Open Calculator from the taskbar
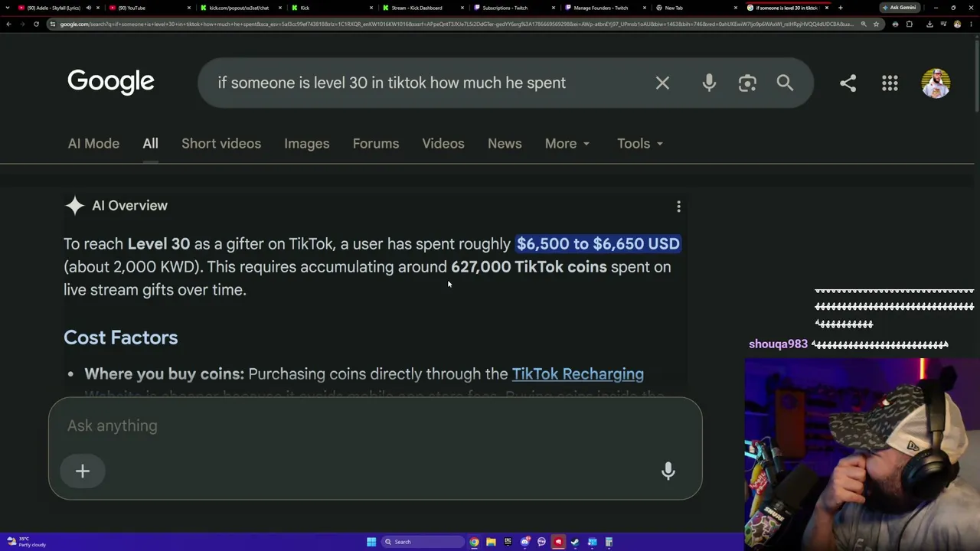 (609, 542)
